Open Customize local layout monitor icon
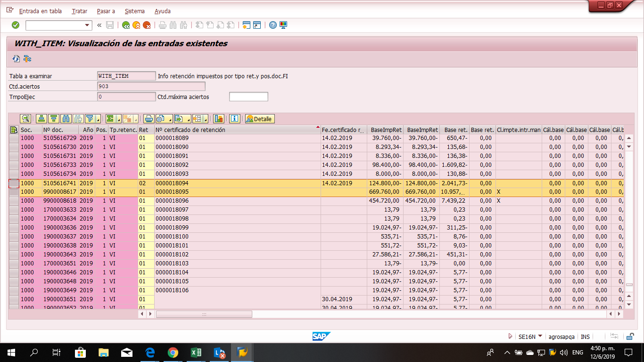This screenshot has height=362, width=644. point(283,25)
